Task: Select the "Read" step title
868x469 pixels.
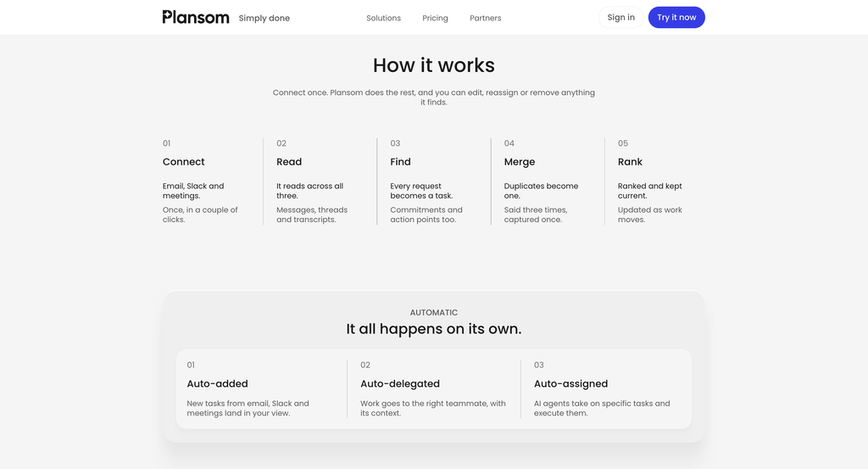Action: click(x=289, y=162)
